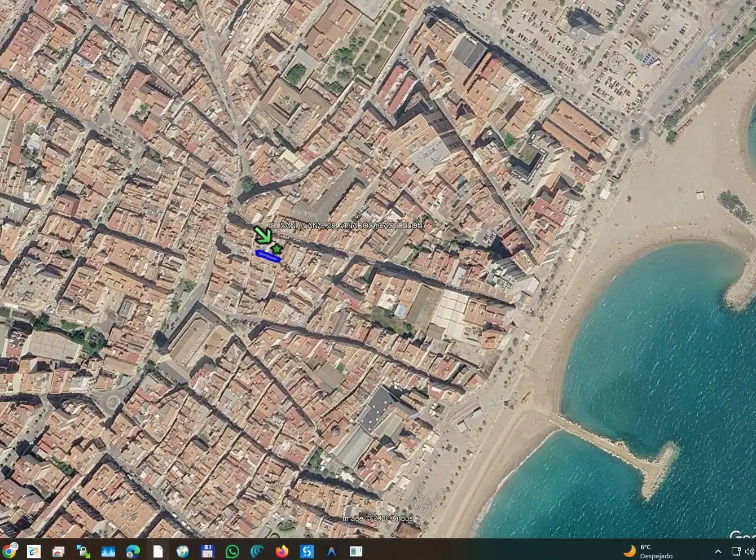This screenshot has height=560, width=756.
Task: Open the teal swirl taskbar app
Action: coord(257,551)
